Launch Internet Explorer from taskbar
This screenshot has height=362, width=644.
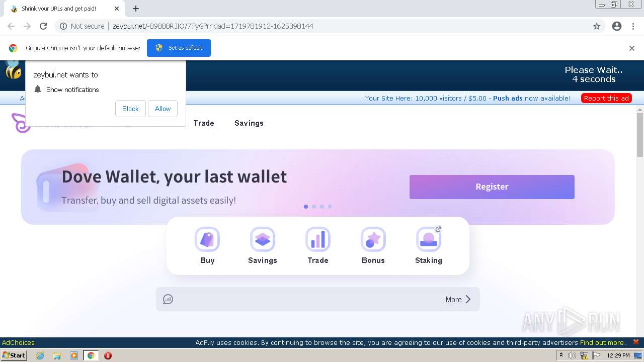tap(40, 355)
